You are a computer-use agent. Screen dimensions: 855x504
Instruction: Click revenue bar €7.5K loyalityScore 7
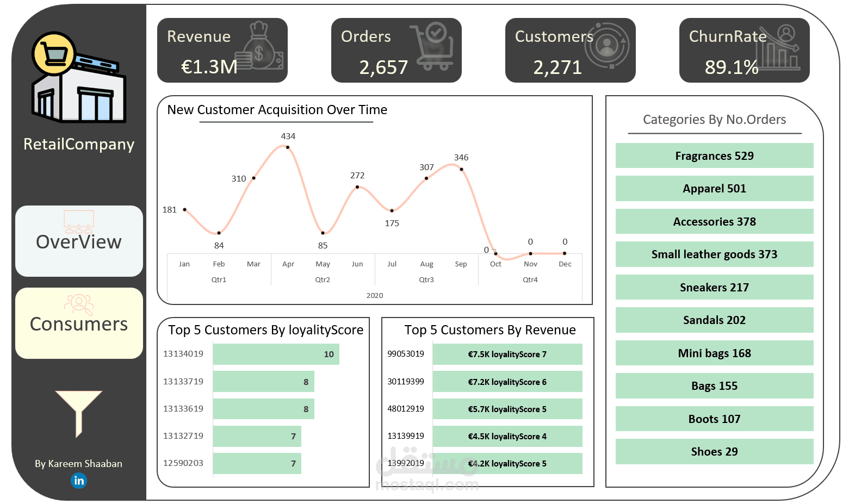507,354
